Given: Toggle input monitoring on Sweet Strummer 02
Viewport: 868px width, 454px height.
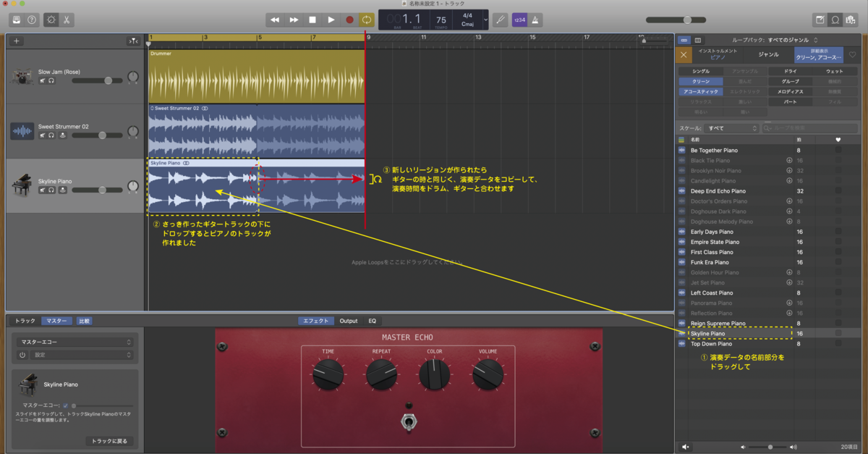Looking at the screenshot, I should [63, 135].
